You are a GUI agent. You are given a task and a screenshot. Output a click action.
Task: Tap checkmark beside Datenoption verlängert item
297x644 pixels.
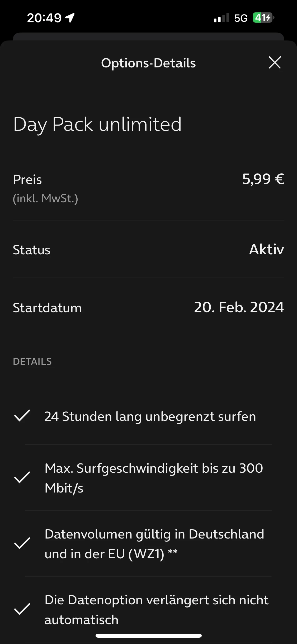click(x=22, y=609)
